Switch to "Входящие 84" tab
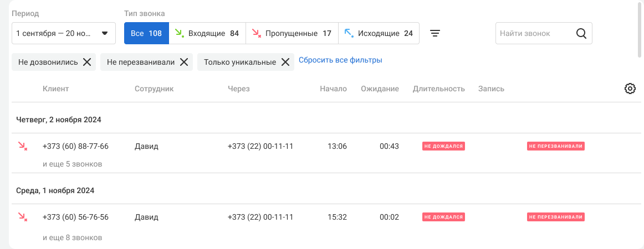Image resolution: width=644 pixels, height=249 pixels. (x=207, y=33)
